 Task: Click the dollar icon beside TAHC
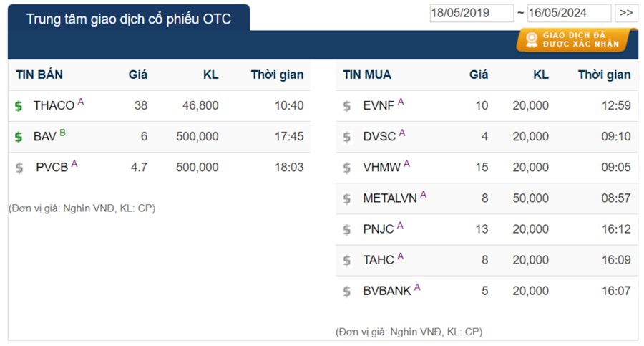coord(347,260)
